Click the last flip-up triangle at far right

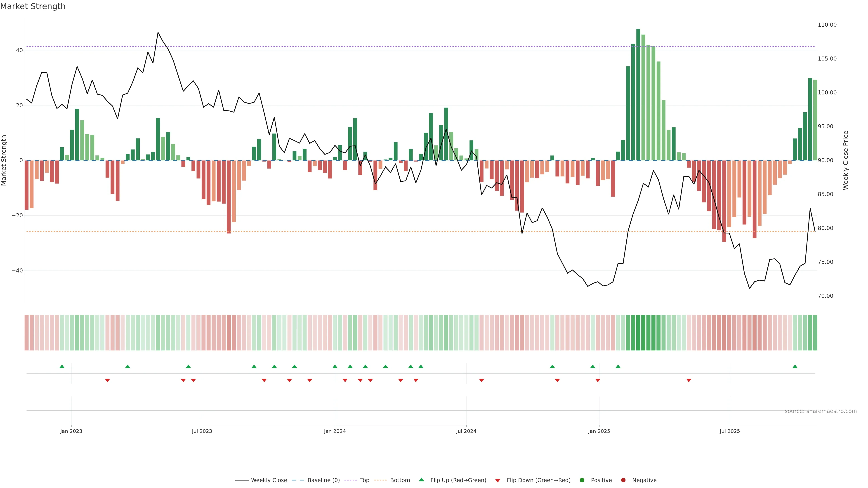pos(795,366)
